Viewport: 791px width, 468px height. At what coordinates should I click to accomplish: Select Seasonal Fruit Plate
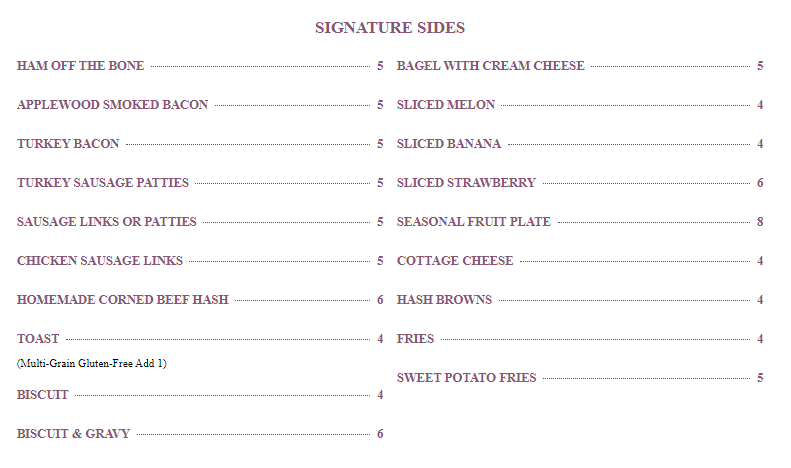tap(474, 222)
